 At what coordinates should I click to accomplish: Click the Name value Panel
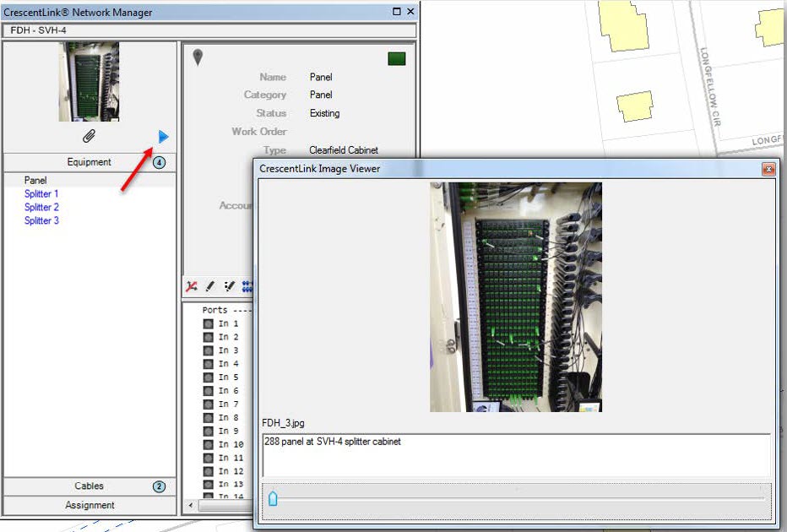tap(321, 78)
